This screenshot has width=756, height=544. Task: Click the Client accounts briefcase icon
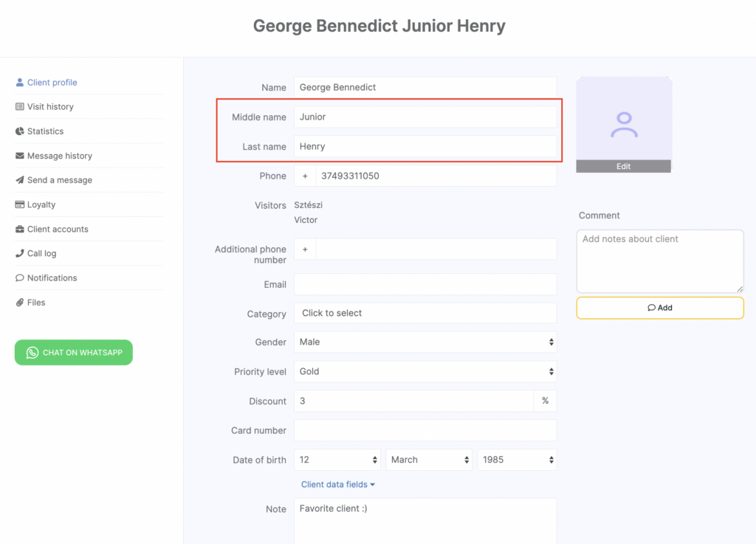click(x=20, y=230)
